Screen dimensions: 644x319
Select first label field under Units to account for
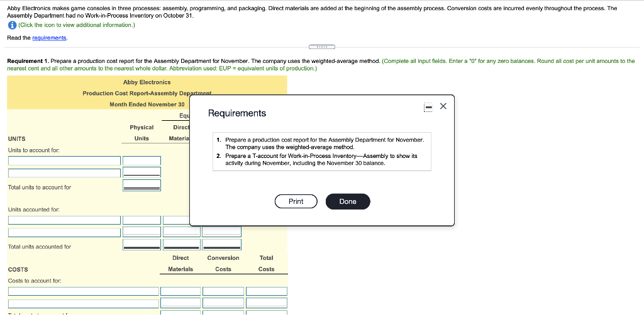pyautogui.click(x=65, y=160)
